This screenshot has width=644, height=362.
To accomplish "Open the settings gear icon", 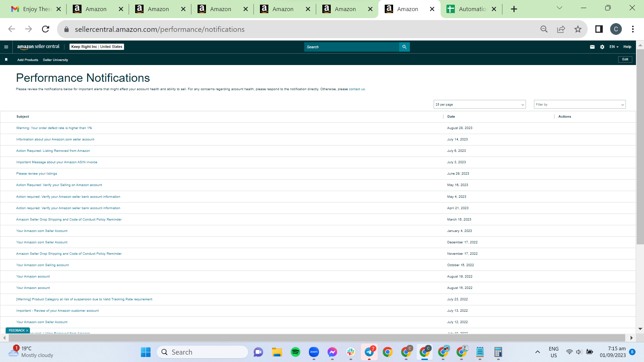I will 602,47.
